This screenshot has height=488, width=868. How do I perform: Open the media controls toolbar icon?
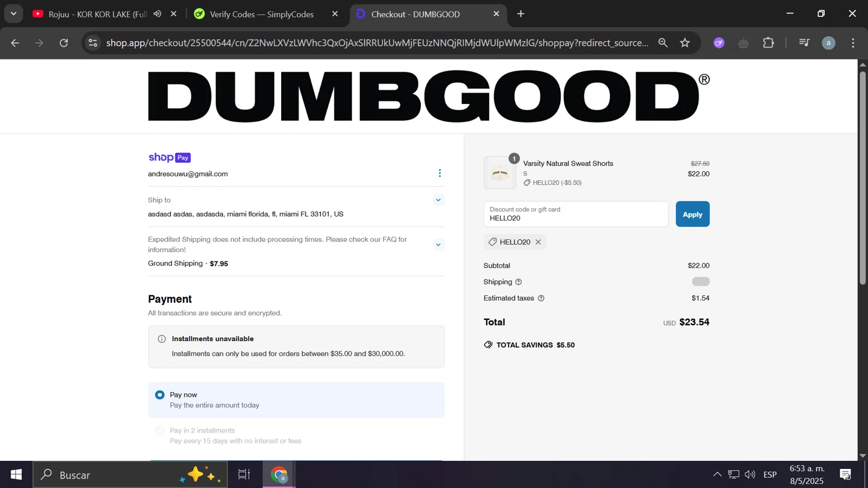(804, 43)
